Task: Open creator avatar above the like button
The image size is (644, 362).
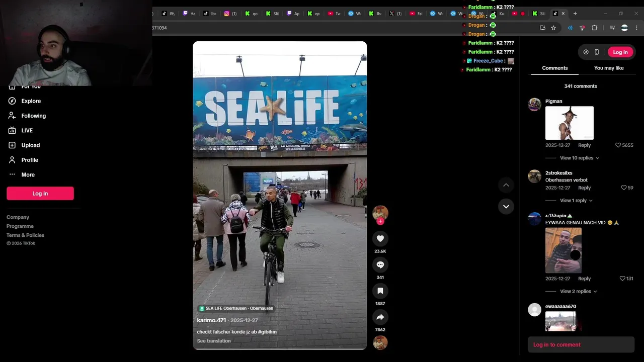Action: (380, 213)
